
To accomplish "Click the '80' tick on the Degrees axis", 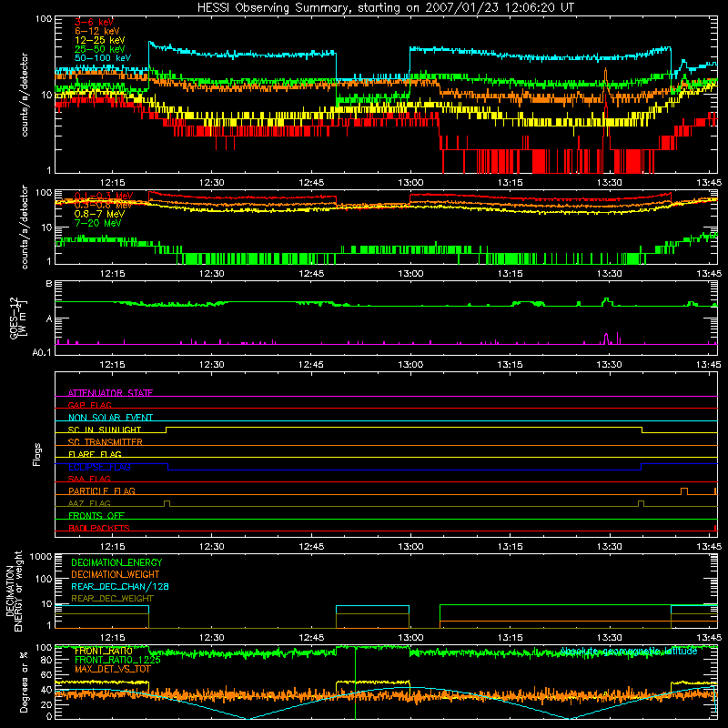I will [x=46, y=660].
